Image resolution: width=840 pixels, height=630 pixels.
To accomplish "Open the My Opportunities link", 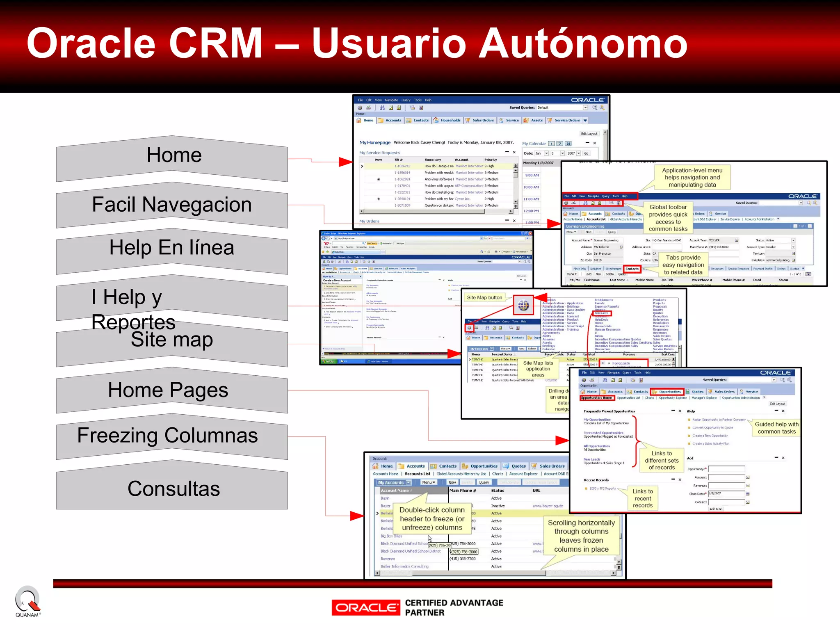I will pos(597,420).
